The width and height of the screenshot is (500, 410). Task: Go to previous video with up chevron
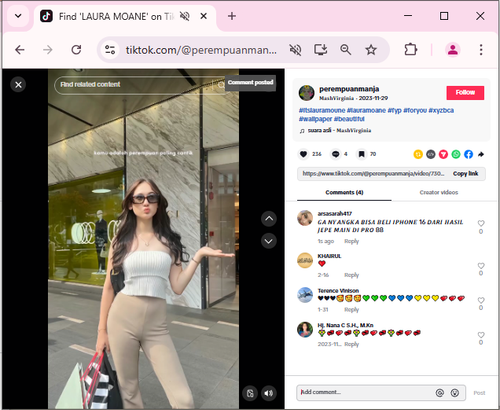269,219
